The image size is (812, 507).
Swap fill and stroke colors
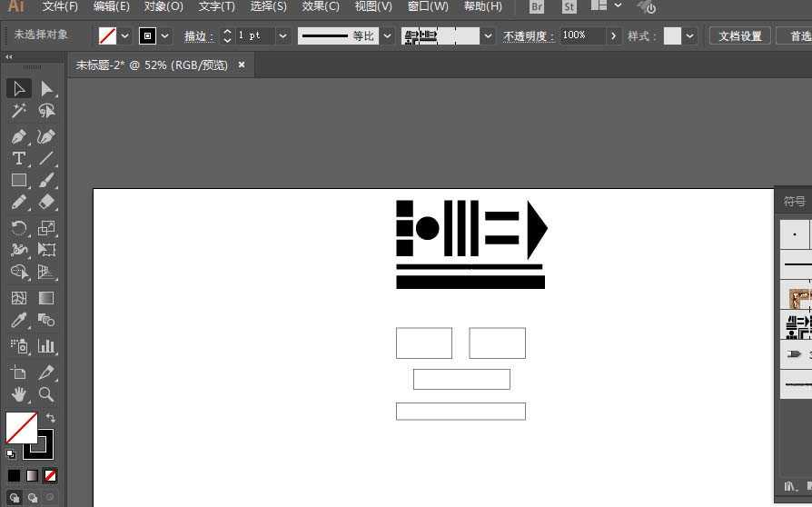(50, 417)
